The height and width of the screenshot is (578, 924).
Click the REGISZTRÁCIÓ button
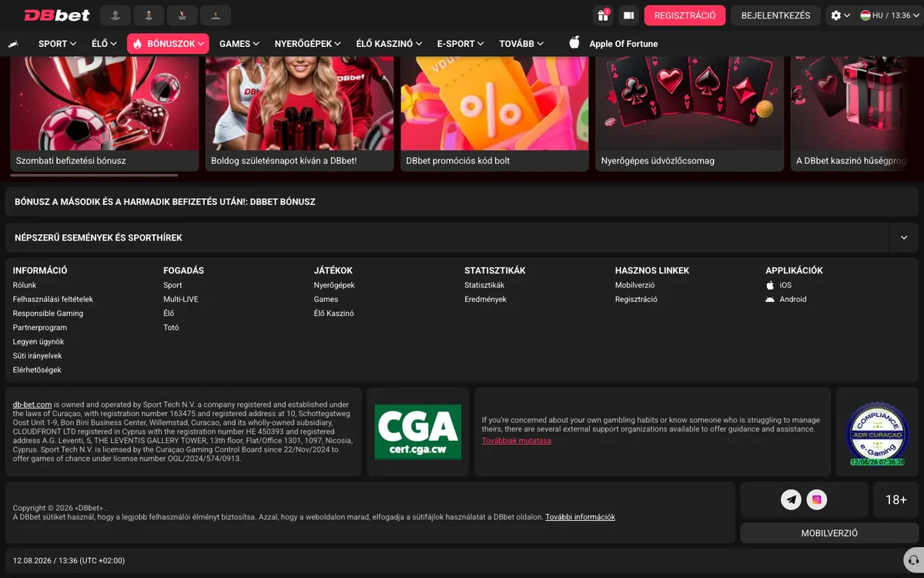pyautogui.click(x=685, y=15)
